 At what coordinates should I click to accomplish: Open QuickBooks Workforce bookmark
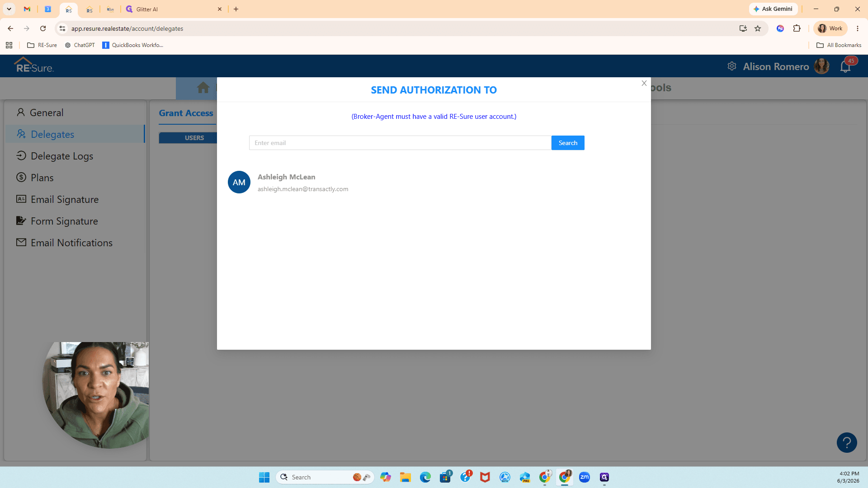(x=133, y=45)
